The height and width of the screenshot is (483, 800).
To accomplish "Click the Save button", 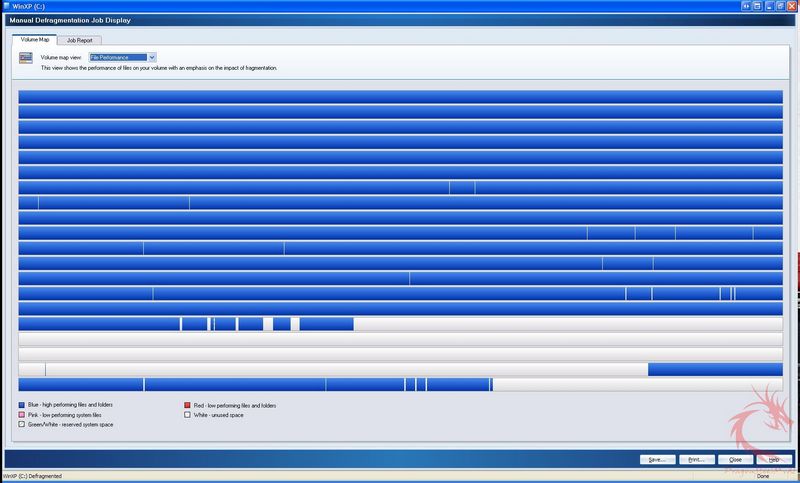I will click(x=656, y=459).
